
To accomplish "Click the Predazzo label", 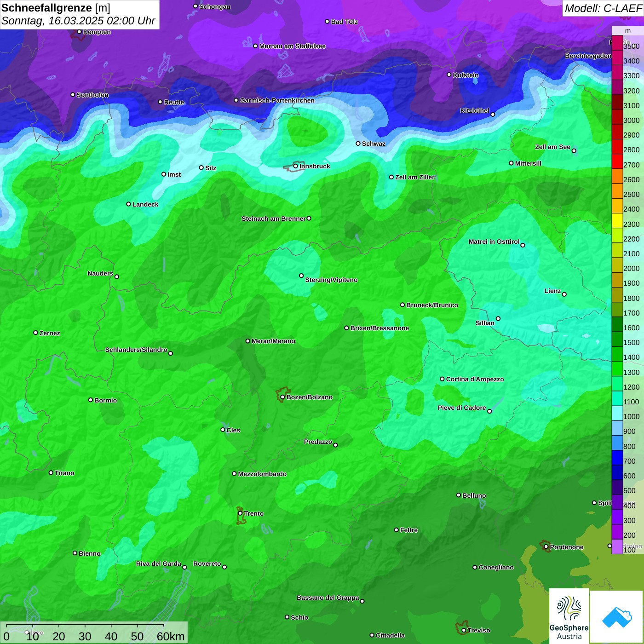I will point(318,442).
